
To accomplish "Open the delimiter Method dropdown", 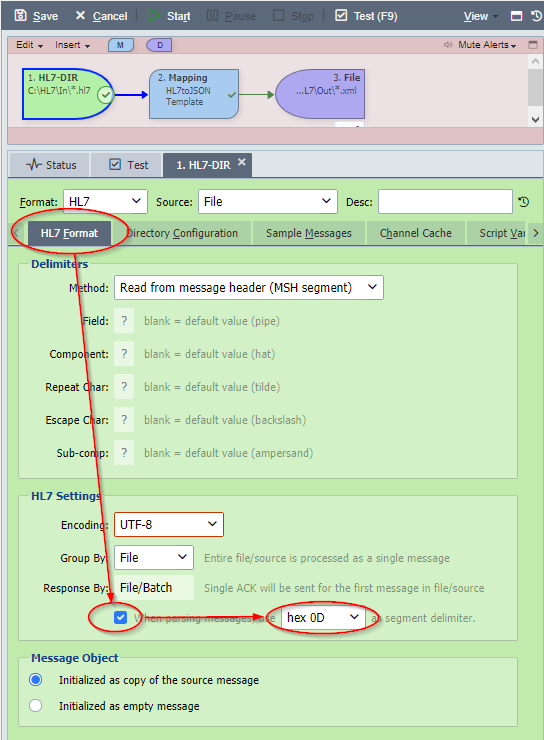I will (249, 287).
